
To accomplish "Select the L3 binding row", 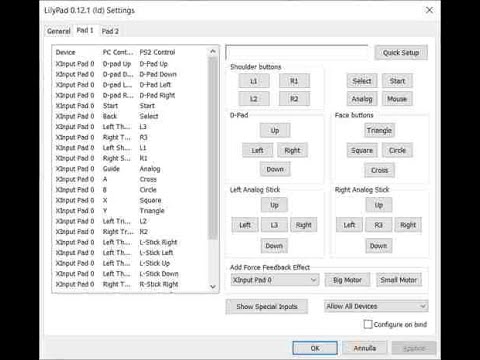I will coord(130,127).
